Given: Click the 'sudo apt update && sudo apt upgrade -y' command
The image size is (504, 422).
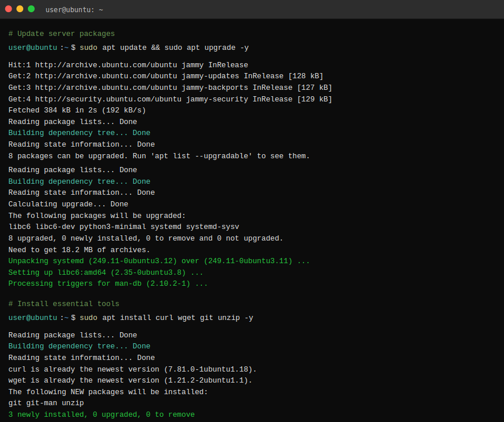Looking at the screenshot, I should click(164, 48).
